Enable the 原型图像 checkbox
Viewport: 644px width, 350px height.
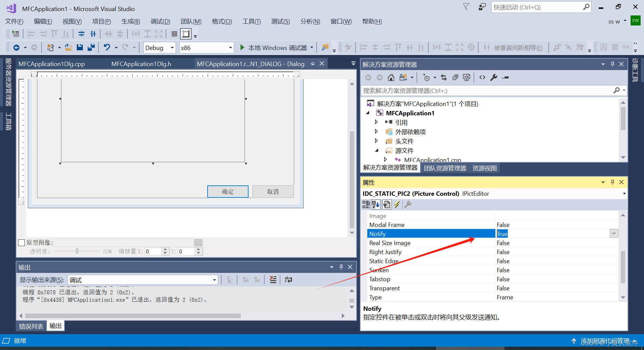[x=21, y=242]
